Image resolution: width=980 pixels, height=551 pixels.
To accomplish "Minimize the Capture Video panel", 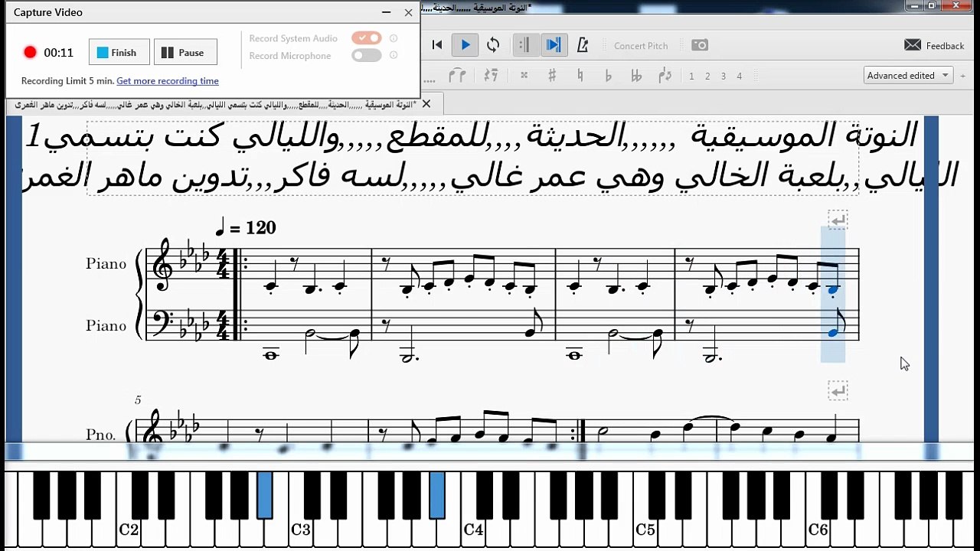I will pyautogui.click(x=386, y=12).
